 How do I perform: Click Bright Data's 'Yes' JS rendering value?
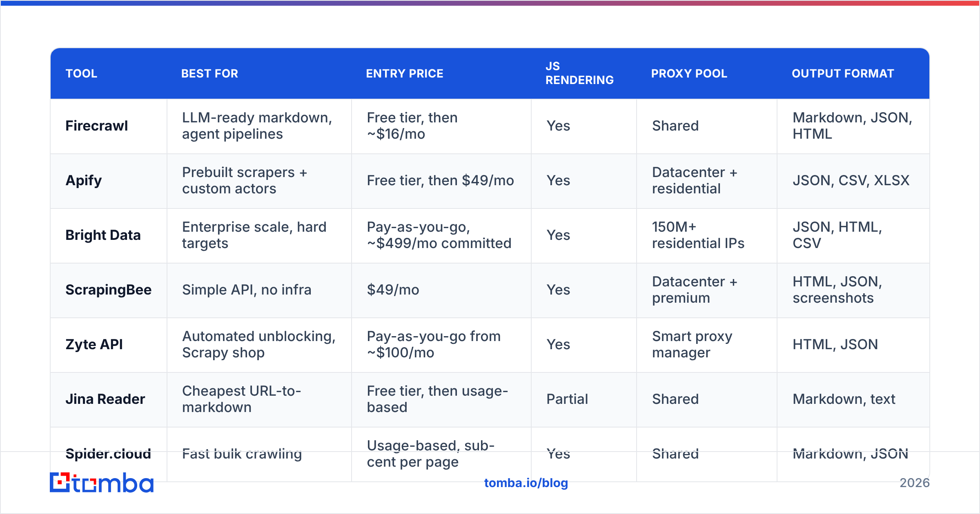click(x=558, y=235)
